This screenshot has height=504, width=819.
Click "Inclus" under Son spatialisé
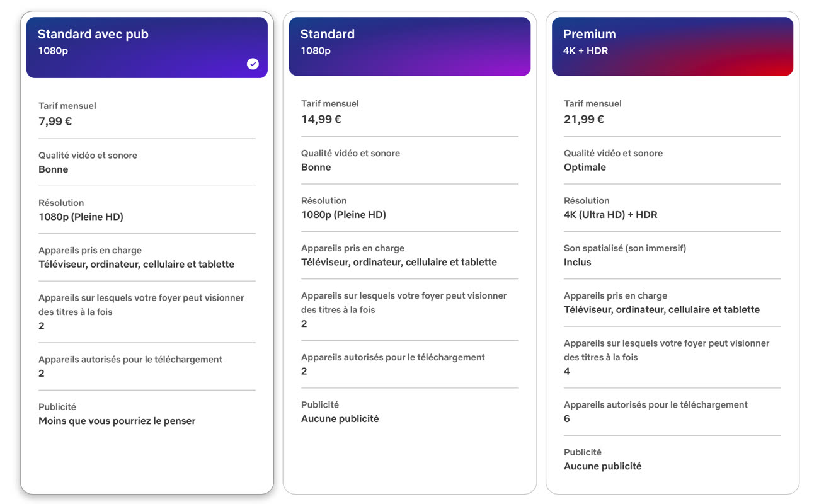click(x=578, y=262)
